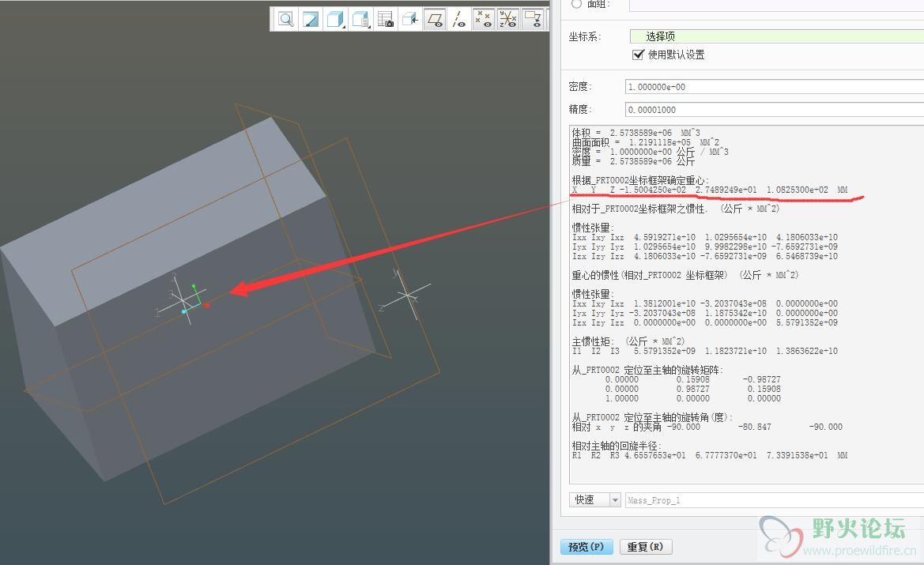Click the center-of-gravity X Y Z values line
The image size is (924, 565).
point(710,190)
